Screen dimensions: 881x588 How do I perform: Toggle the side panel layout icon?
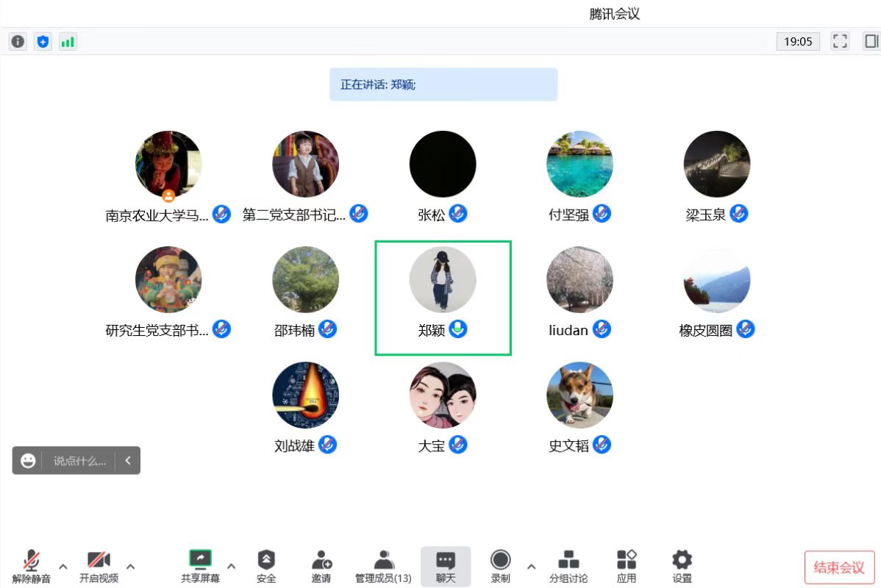[871, 41]
